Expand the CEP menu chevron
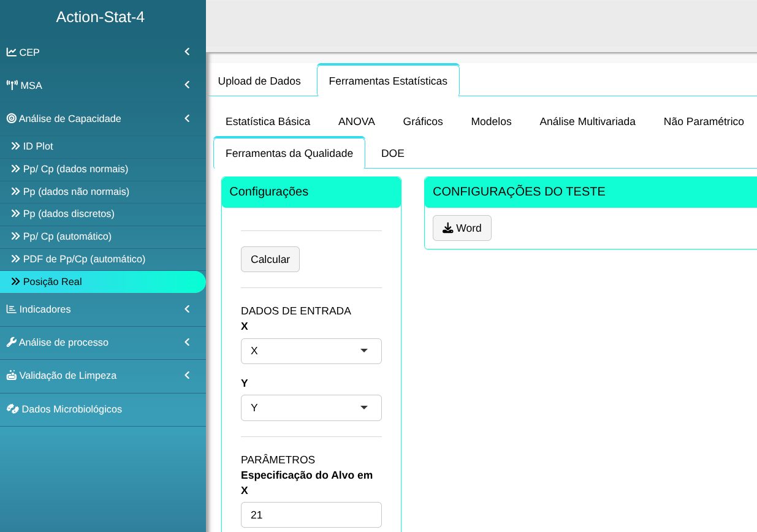 click(187, 52)
